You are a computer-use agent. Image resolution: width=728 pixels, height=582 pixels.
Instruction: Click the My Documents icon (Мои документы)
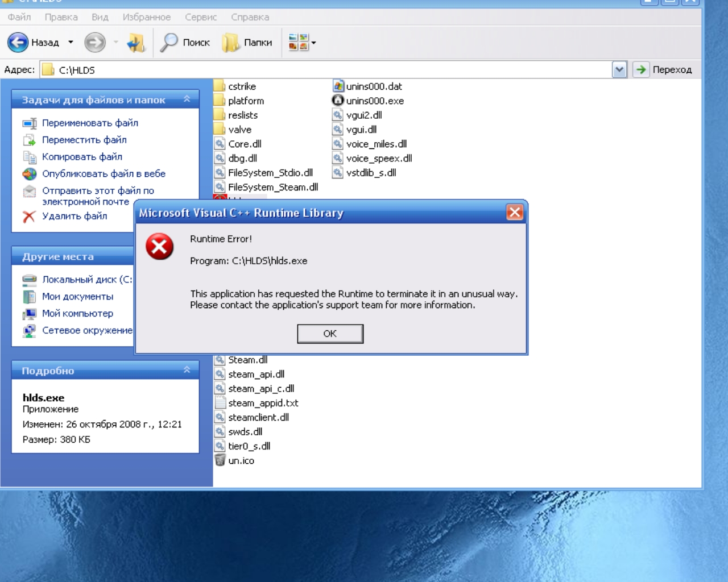[x=30, y=297]
